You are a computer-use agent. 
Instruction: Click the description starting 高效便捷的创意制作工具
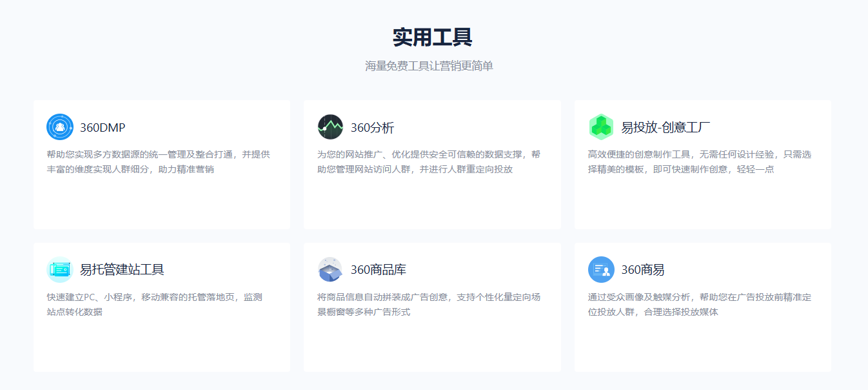click(x=700, y=162)
